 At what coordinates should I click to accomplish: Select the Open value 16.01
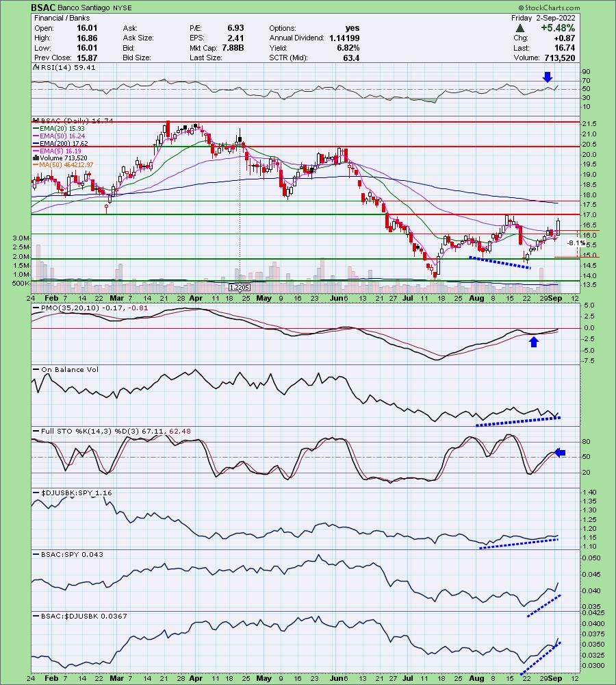[87, 28]
